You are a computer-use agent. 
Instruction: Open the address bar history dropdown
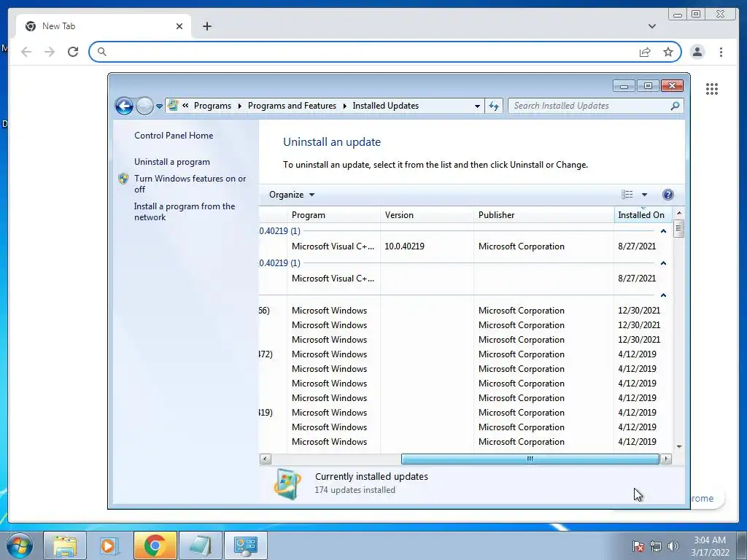(x=477, y=106)
